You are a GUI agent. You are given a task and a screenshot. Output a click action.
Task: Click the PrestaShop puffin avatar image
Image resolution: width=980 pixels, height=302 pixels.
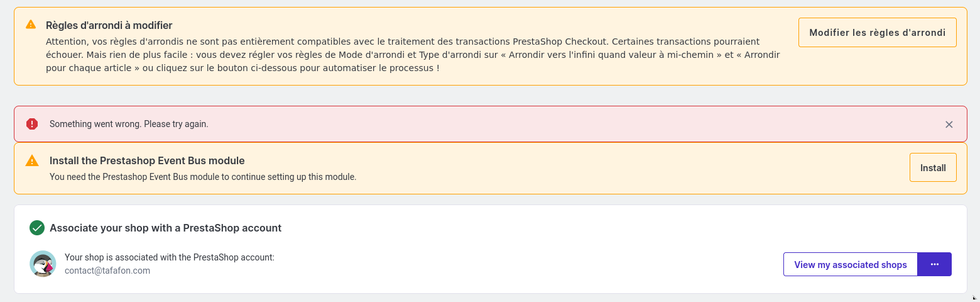(x=43, y=264)
